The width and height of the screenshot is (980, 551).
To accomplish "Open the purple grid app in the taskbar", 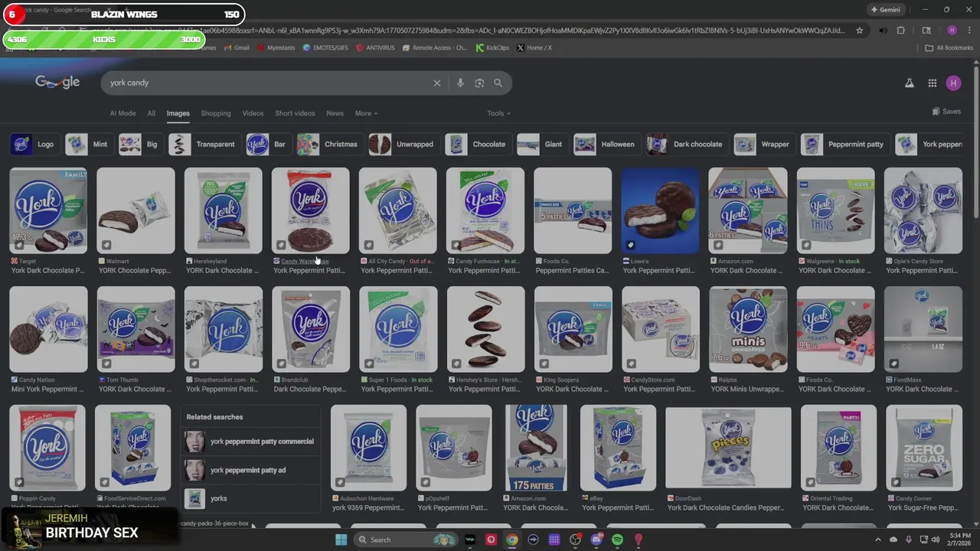I will point(554,540).
